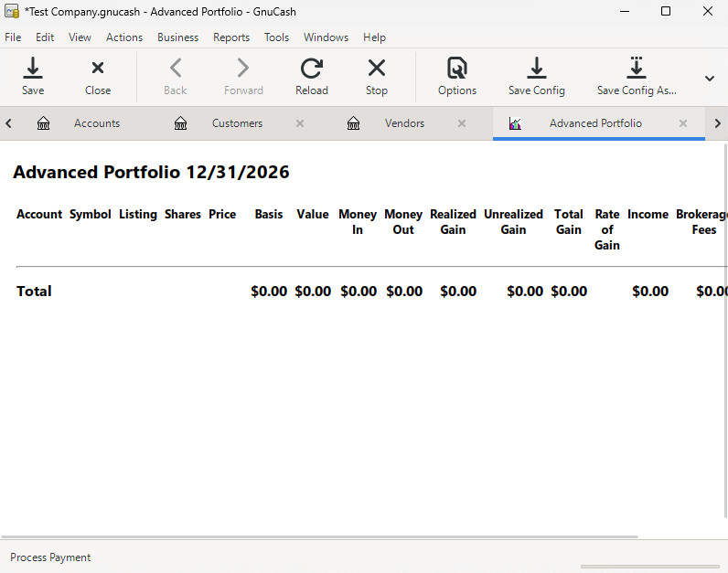Click the Value column header
The image size is (728, 573).
pos(313,215)
